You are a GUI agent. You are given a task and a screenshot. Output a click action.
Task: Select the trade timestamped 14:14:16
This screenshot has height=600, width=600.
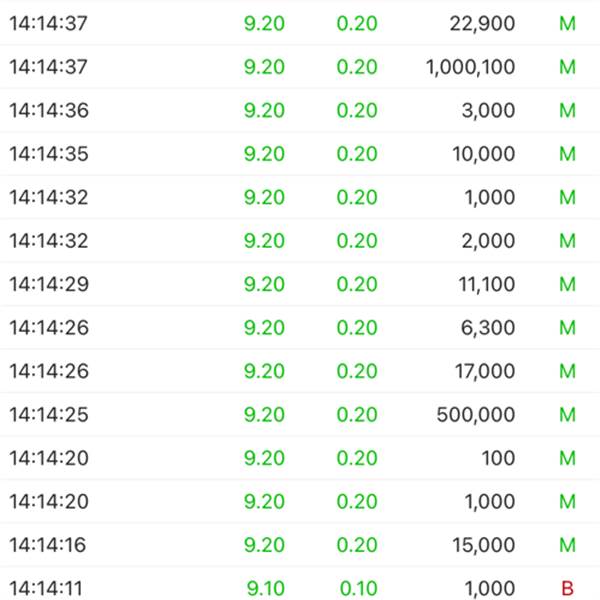(300, 545)
